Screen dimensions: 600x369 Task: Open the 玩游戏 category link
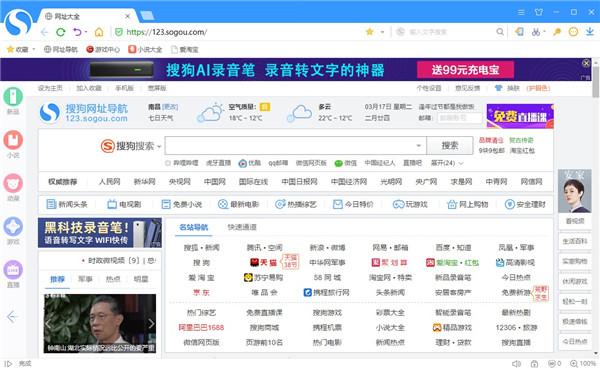point(410,204)
